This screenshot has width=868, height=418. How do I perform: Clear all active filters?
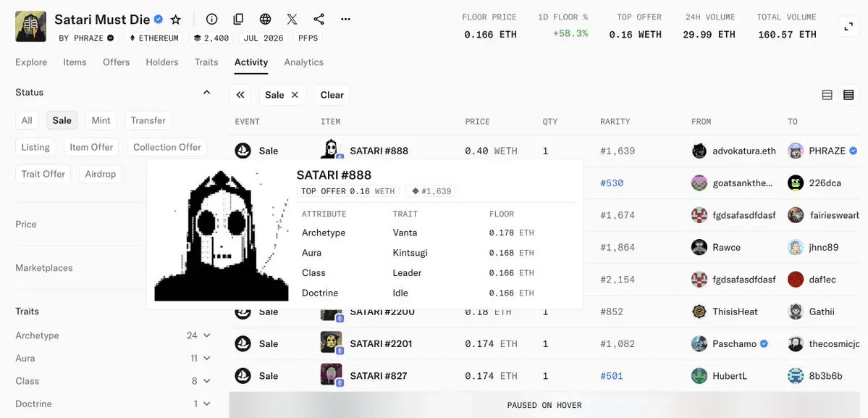332,95
